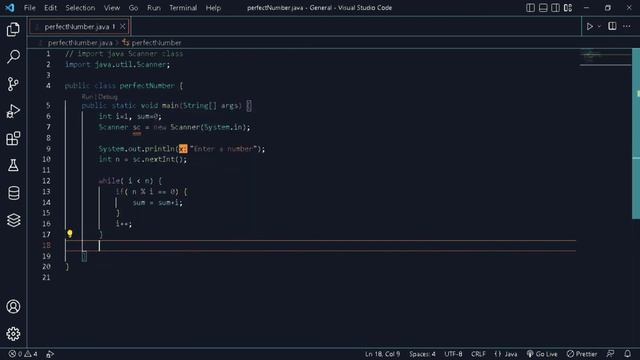This screenshot has height=360, width=640.
Task: Open errors and warnings in status bar
Action: click(x=23, y=354)
